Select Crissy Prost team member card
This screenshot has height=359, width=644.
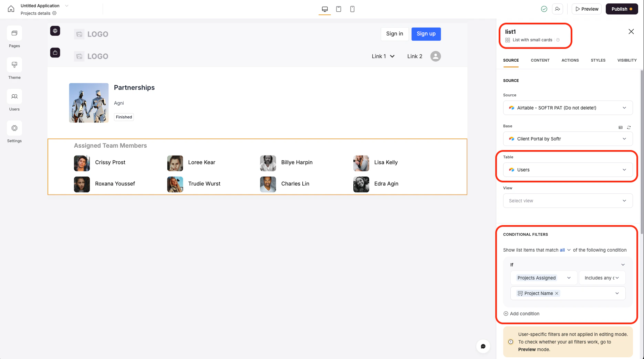[x=100, y=163]
